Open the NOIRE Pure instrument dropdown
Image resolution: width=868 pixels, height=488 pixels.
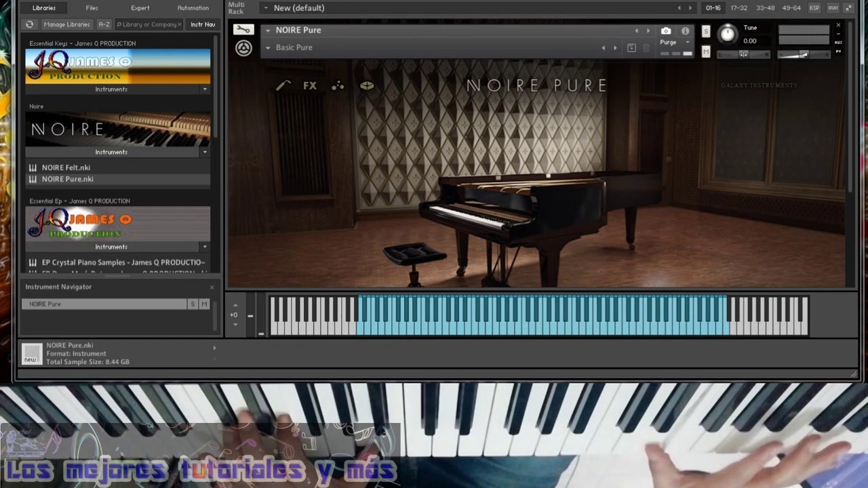[x=268, y=30]
